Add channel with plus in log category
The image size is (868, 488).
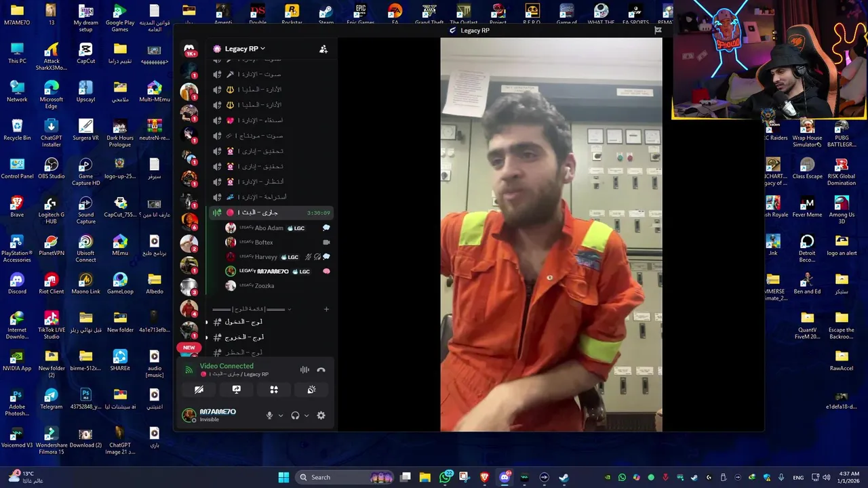point(326,309)
